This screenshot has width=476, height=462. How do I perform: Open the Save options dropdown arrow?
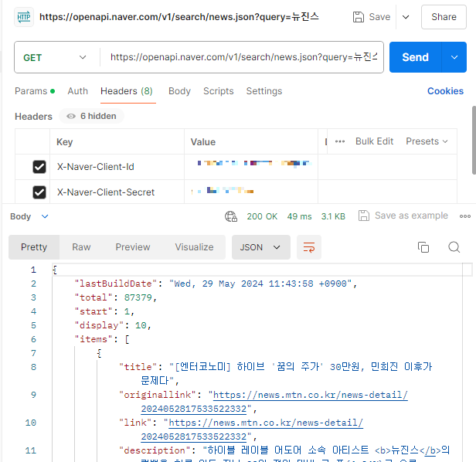point(406,17)
